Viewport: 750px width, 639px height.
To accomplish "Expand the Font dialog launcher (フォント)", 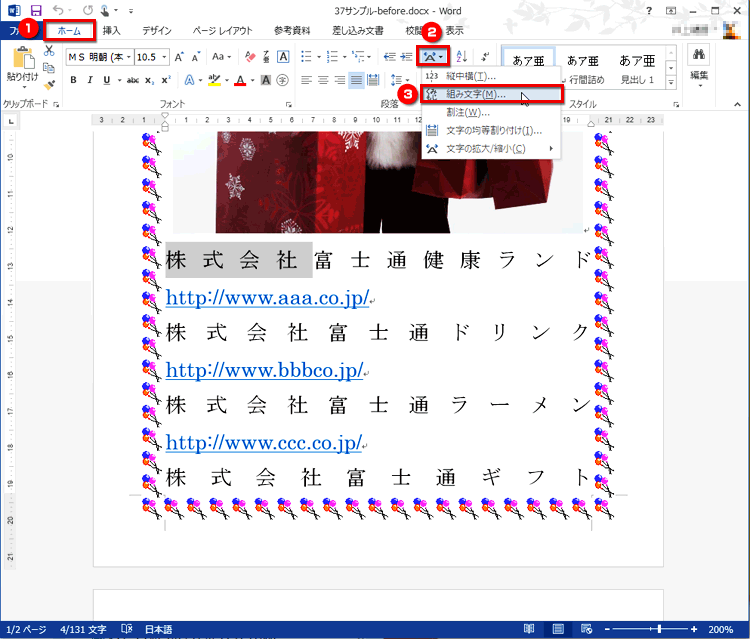I will pyautogui.click(x=288, y=104).
